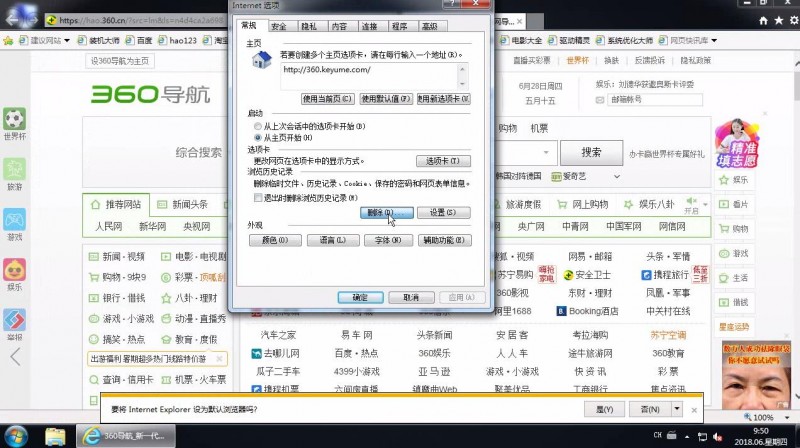Select 从上次会话中的选项卡开始 radio option
Image resolution: width=800 pixels, height=448 pixels.
point(258,126)
